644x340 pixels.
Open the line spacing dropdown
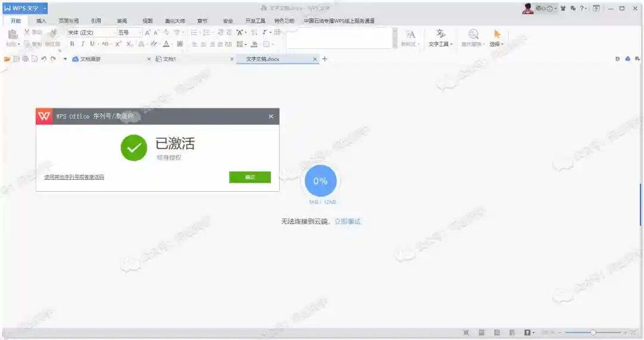pyautogui.click(x=241, y=44)
